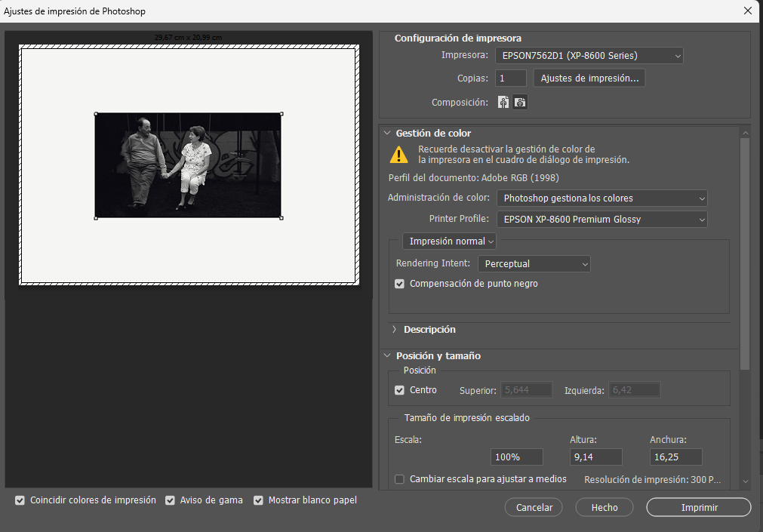Select the portrait composition icon

pyautogui.click(x=503, y=102)
